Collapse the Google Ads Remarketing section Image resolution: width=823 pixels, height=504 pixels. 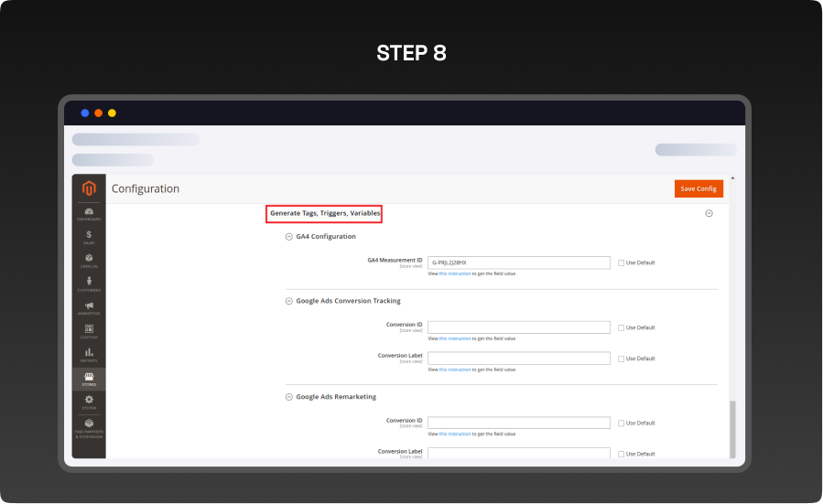tap(289, 397)
